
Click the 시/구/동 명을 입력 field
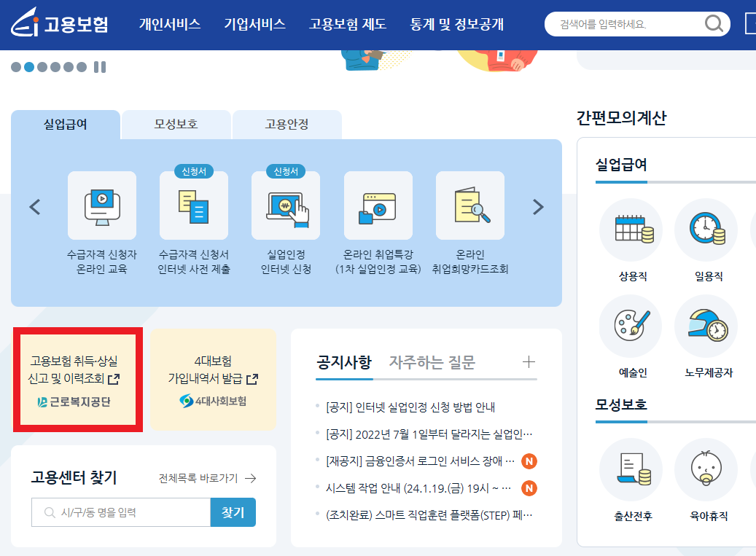coord(121,512)
